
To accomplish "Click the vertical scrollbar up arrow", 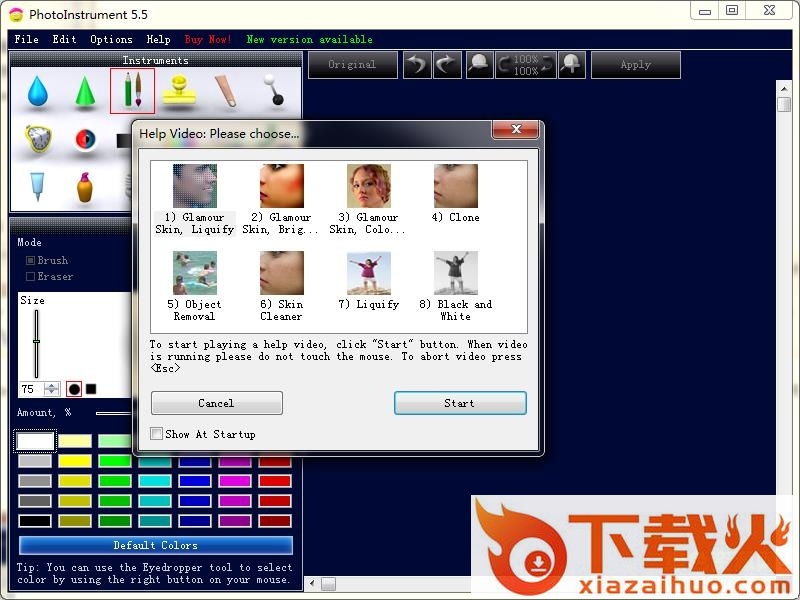I will pyautogui.click(x=784, y=89).
